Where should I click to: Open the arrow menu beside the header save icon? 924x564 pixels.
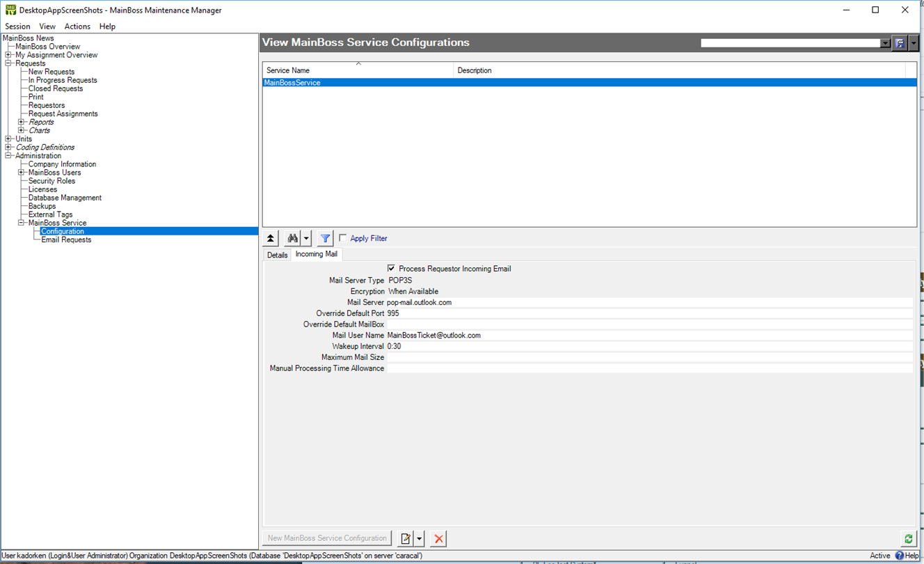pyautogui.click(x=914, y=43)
